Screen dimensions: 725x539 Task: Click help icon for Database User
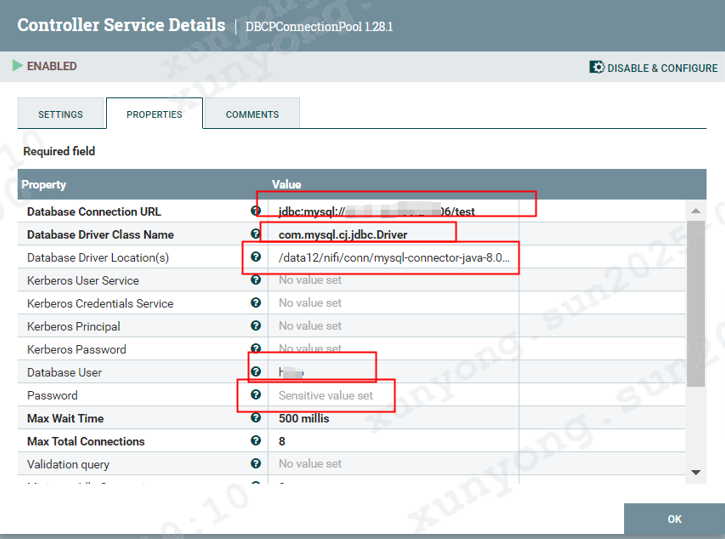pyautogui.click(x=255, y=372)
